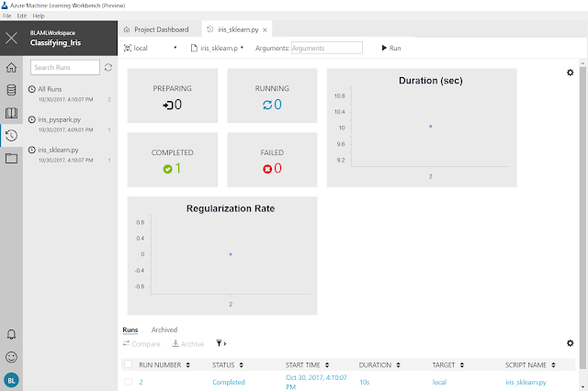Viewport: 588px width, 391px height.
Task: Click the 10s duration link
Action: pos(365,382)
